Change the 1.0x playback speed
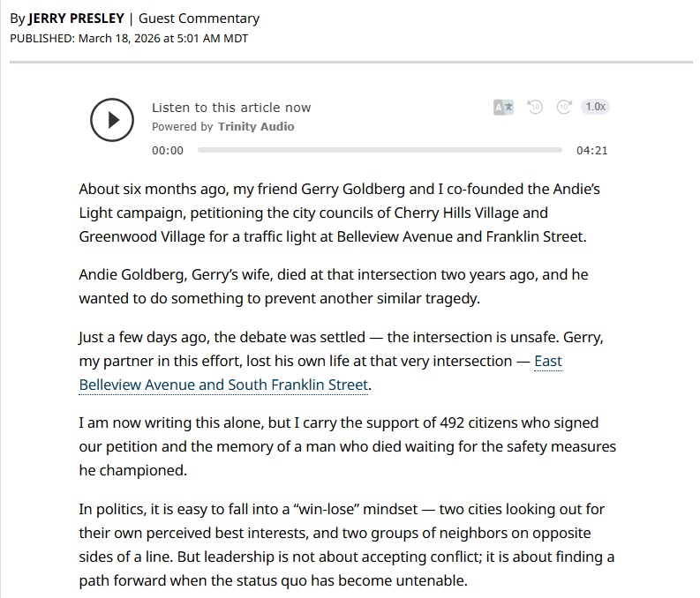The height and width of the screenshot is (598, 700). [595, 107]
